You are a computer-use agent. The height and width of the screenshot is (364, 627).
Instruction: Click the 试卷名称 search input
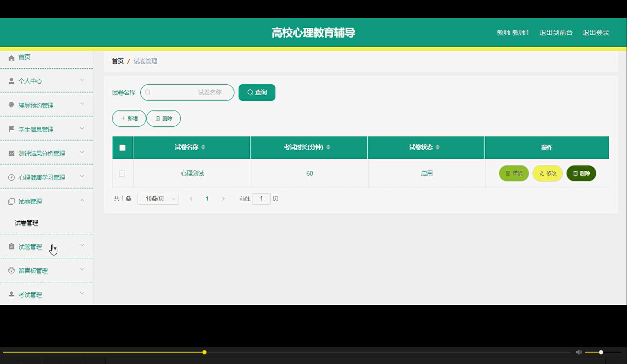[x=187, y=92]
